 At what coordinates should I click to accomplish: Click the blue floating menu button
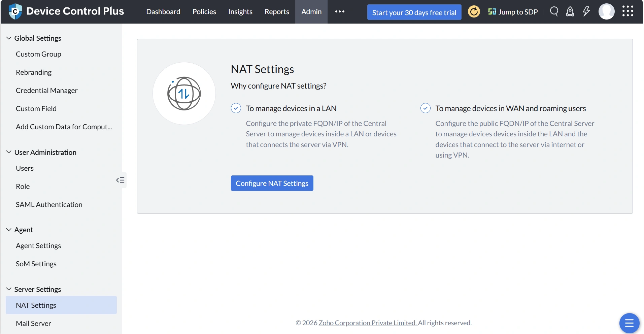pos(629,323)
